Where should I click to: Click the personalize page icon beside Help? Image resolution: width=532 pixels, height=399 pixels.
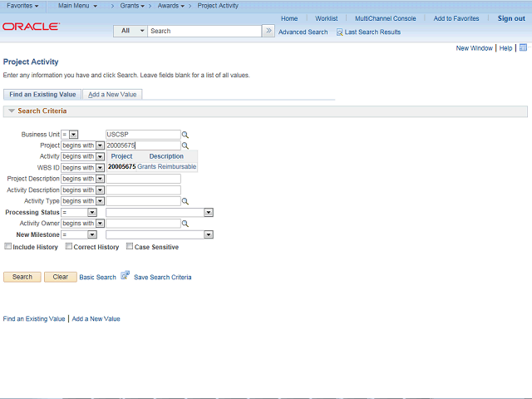[523, 47]
